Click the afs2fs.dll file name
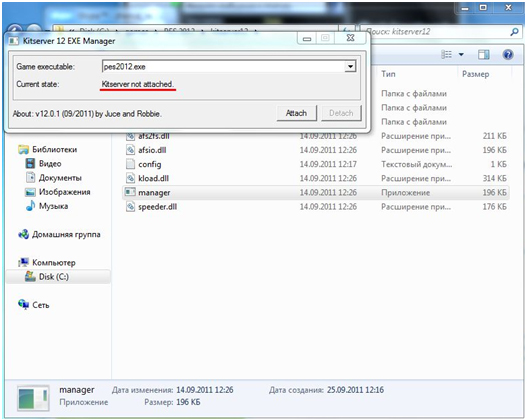This screenshot has height=420, width=527. click(x=154, y=136)
